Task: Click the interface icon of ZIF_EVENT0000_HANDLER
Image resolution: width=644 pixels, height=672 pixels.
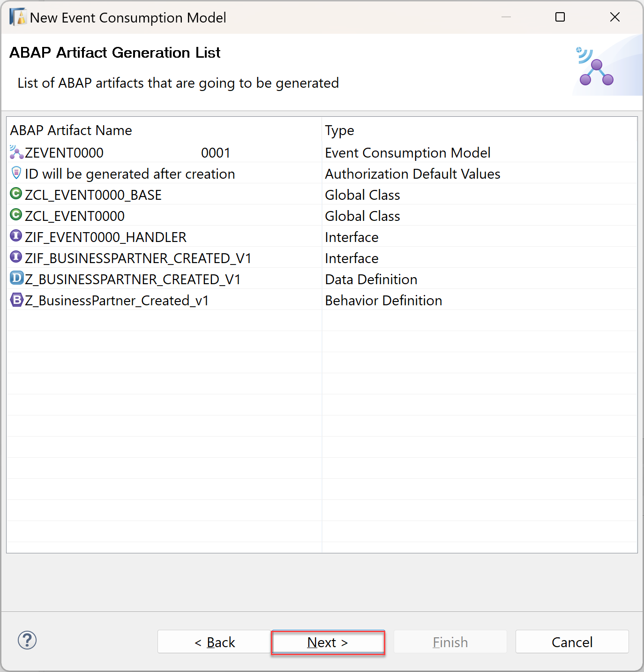Action: [16, 235]
